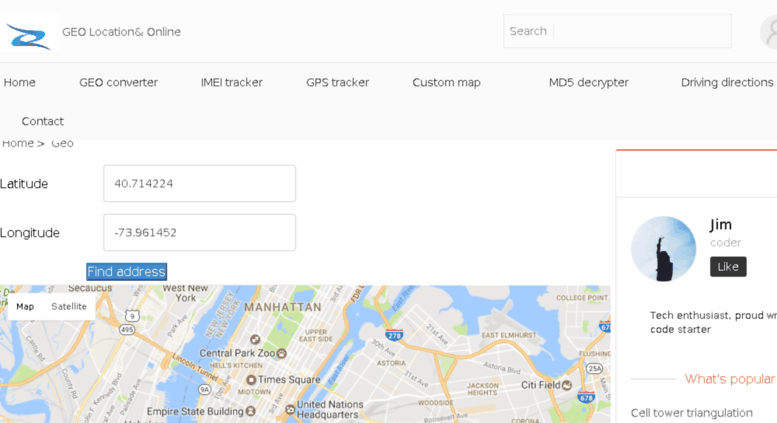Viewport: 777px width, 423px height.
Task: Open Cell tower triangulation link
Action: click(691, 413)
